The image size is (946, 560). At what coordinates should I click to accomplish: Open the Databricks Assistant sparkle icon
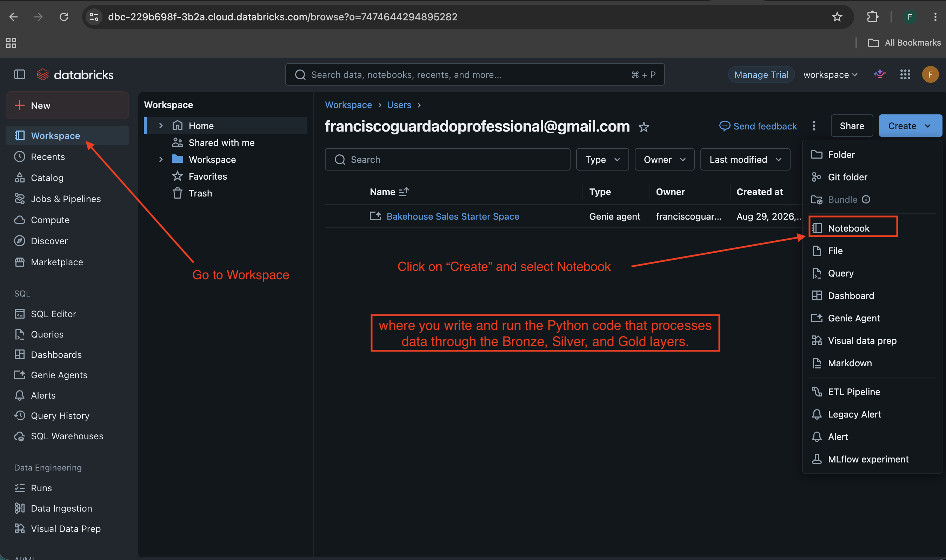coord(880,74)
